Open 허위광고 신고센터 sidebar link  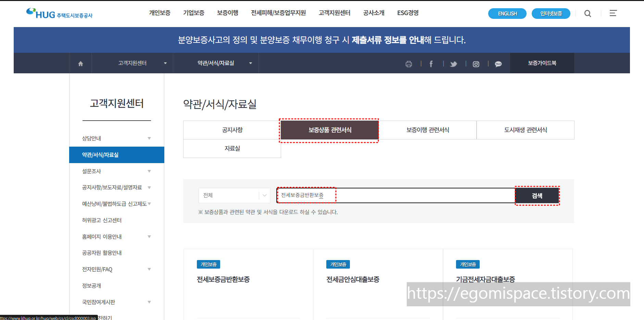[x=102, y=220]
